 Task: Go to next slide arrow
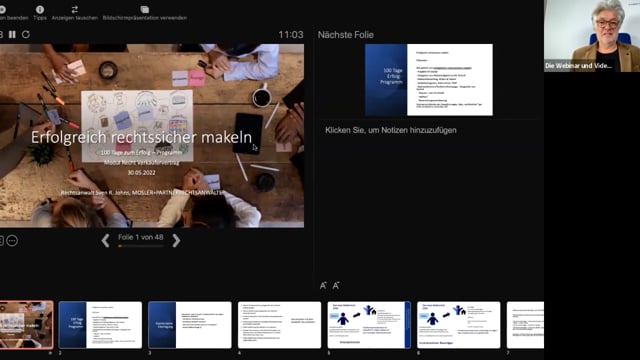(176, 241)
